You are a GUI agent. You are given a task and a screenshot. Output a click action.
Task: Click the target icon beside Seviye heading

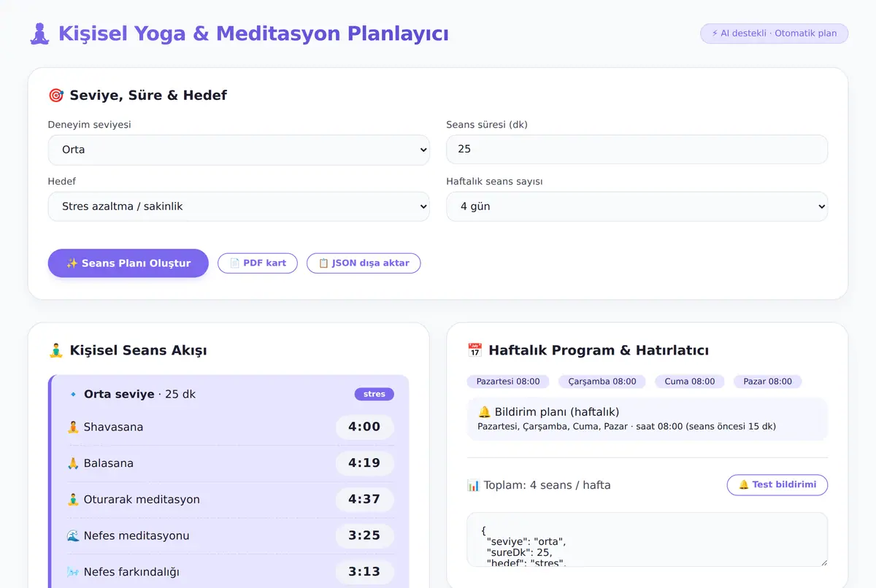[55, 95]
